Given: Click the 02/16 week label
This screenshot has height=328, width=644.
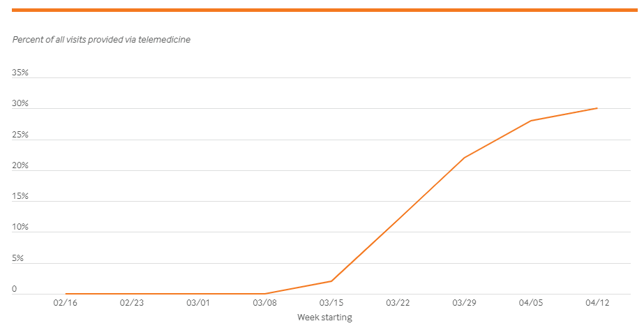Looking at the screenshot, I should click(66, 303).
